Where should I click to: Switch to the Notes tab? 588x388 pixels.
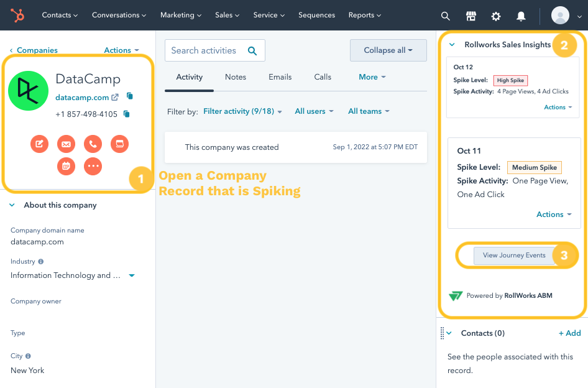click(236, 77)
